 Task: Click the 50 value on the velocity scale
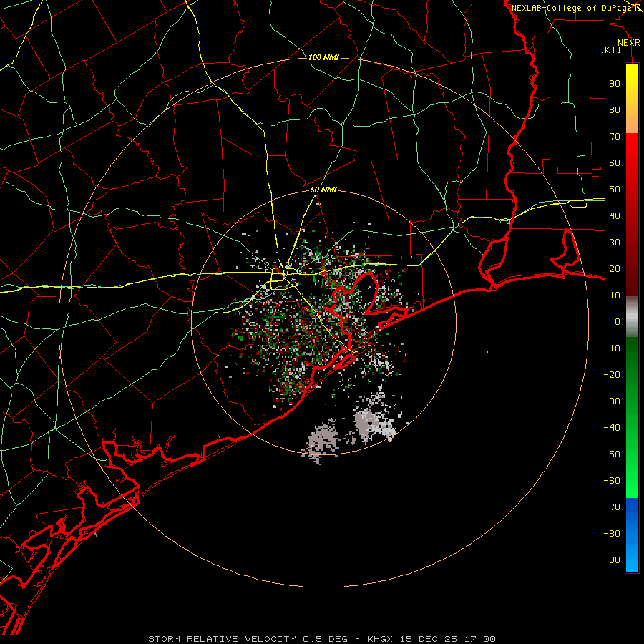(x=615, y=190)
